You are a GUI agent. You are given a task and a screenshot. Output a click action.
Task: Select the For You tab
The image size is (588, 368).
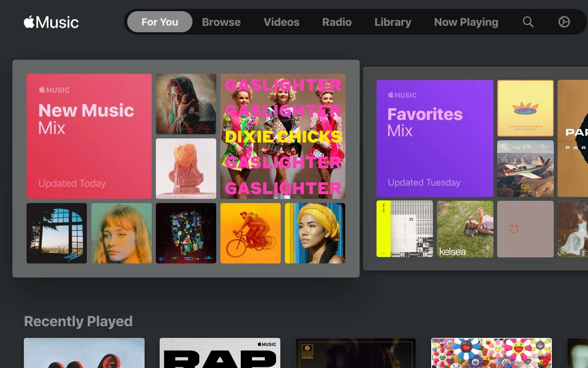160,22
